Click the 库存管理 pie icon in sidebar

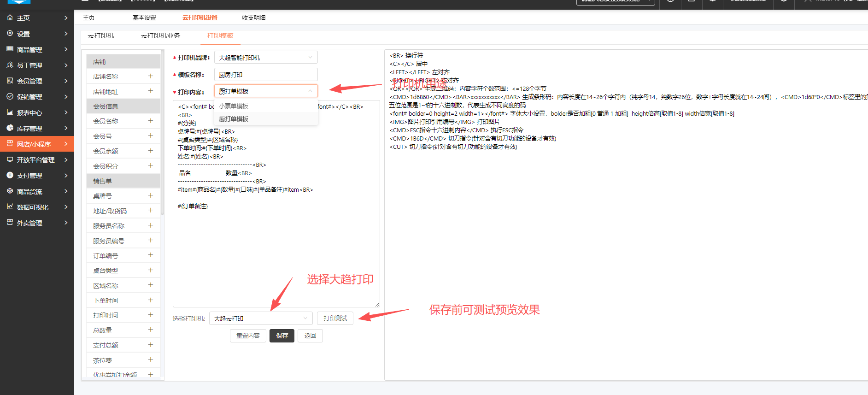pyautogui.click(x=10, y=128)
